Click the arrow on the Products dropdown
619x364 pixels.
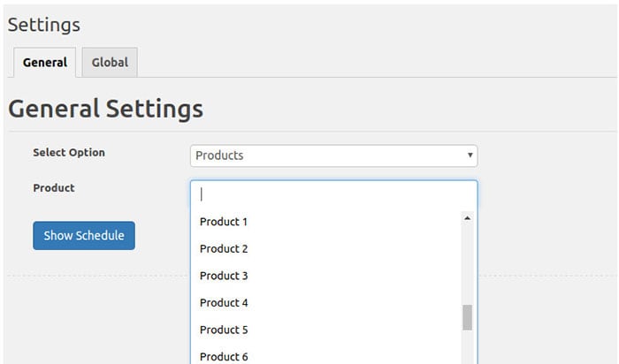[x=470, y=155]
